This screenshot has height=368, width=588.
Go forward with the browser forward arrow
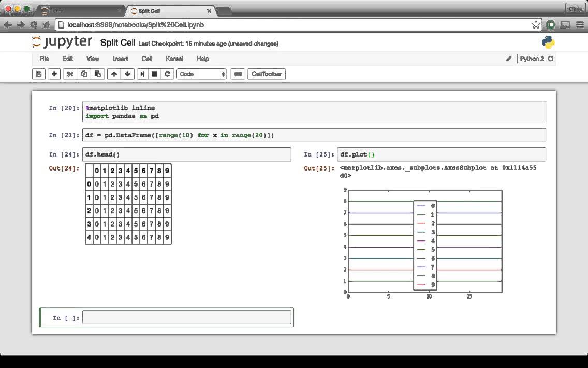click(21, 25)
